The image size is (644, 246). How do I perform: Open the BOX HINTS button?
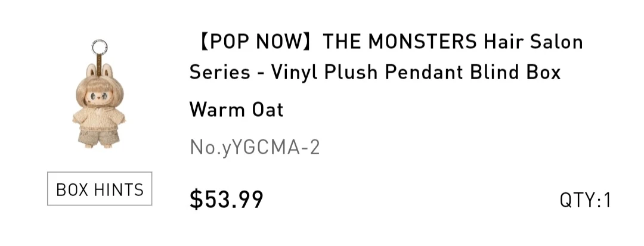[x=100, y=189]
